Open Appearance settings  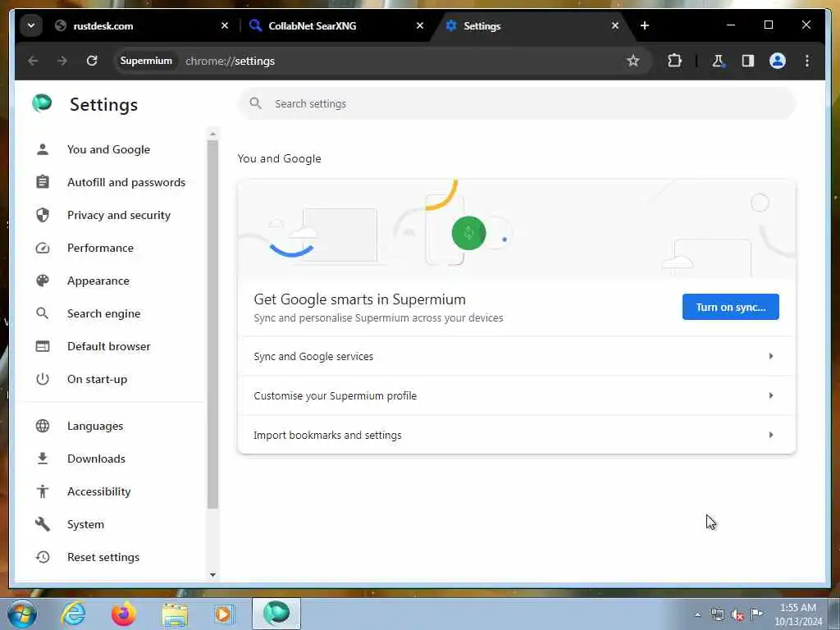[98, 281]
